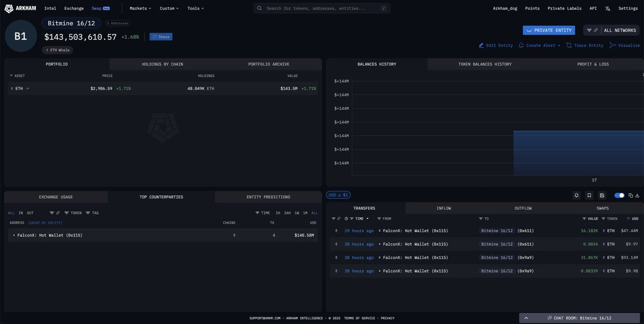Screen dimensions: 644x324
Task: Open the Custom dropdown menu
Action: (x=169, y=9)
